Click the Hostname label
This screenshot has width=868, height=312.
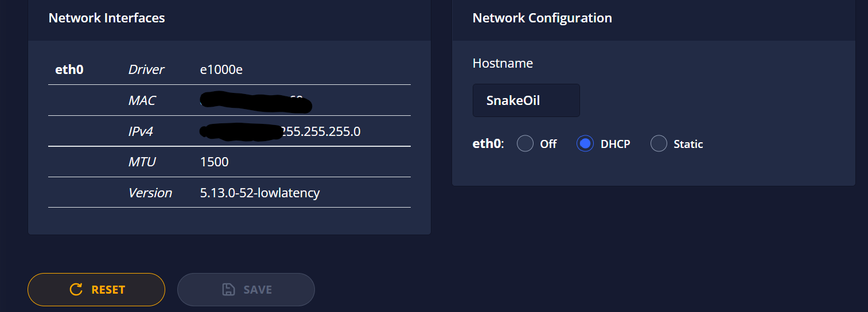coord(503,63)
